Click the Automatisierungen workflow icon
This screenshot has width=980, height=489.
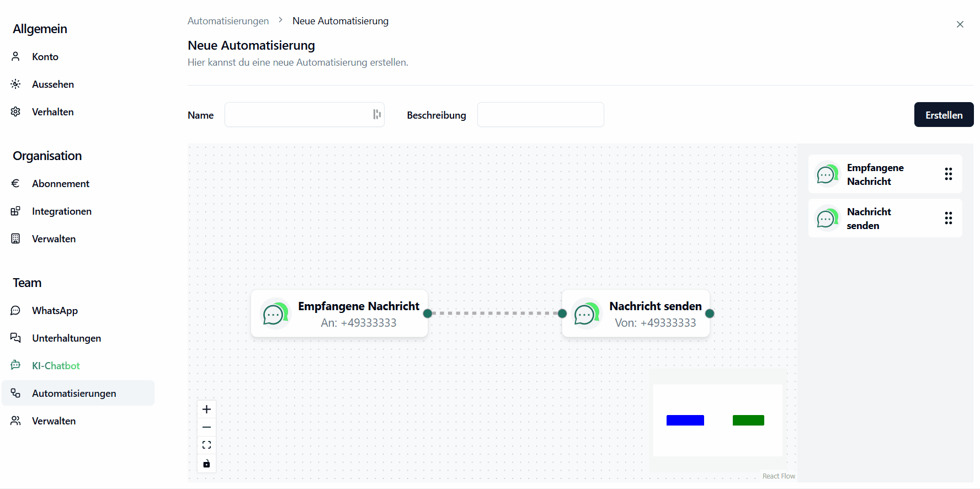[15, 393]
